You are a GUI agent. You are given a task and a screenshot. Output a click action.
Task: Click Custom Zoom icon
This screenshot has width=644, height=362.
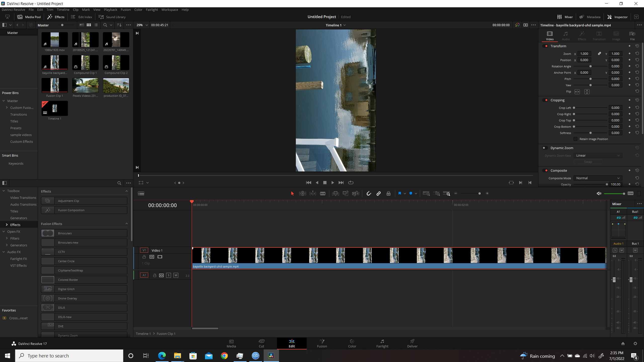tap(447, 193)
